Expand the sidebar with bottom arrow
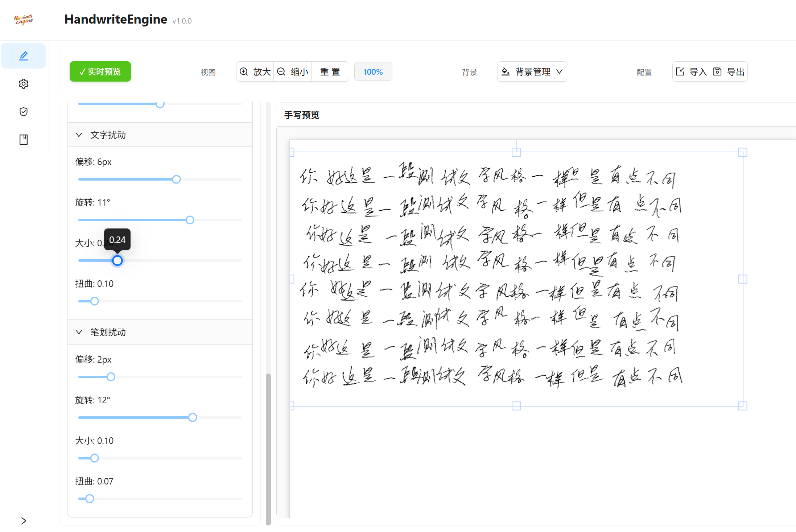 [24, 521]
